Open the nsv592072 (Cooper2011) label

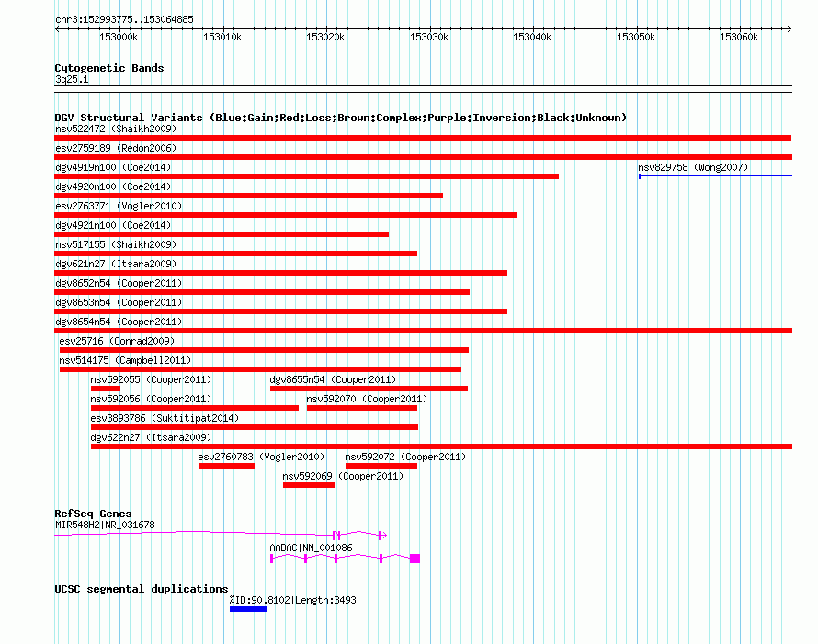[405, 457]
